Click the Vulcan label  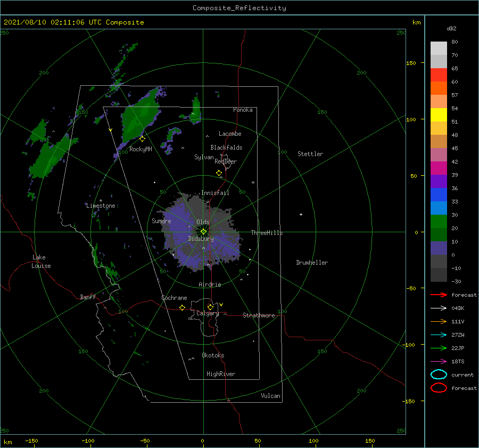tap(270, 396)
